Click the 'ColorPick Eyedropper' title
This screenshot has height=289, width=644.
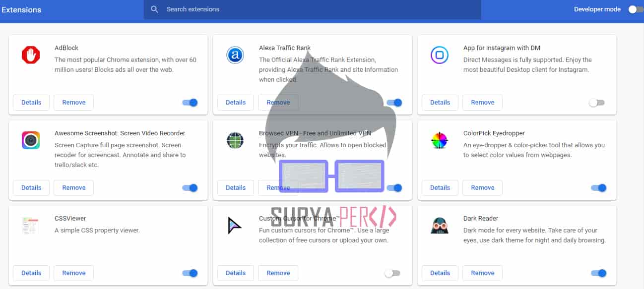(x=494, y=133)
